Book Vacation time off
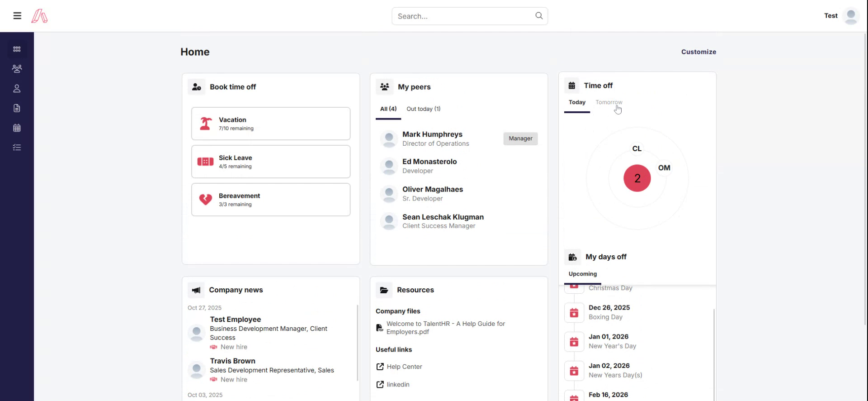This screenshot has width=868, height=401. tap(271, 124)
